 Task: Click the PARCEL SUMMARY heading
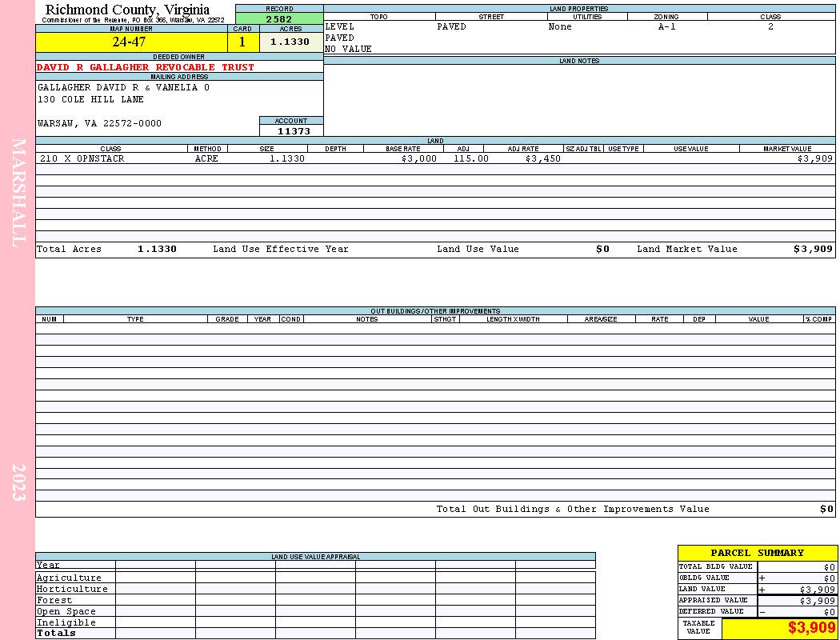tap(757, 553)
